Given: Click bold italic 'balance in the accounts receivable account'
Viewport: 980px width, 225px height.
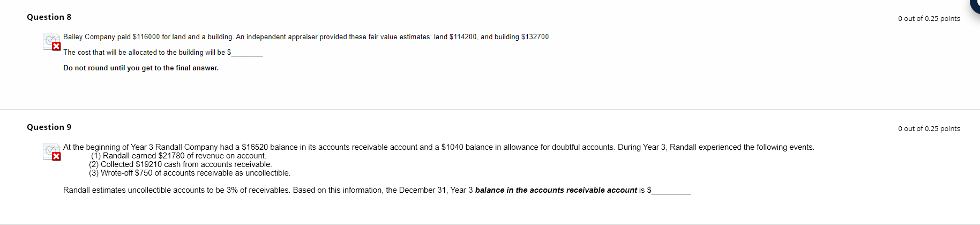Looking at the screenshot, I should (556, 190).
